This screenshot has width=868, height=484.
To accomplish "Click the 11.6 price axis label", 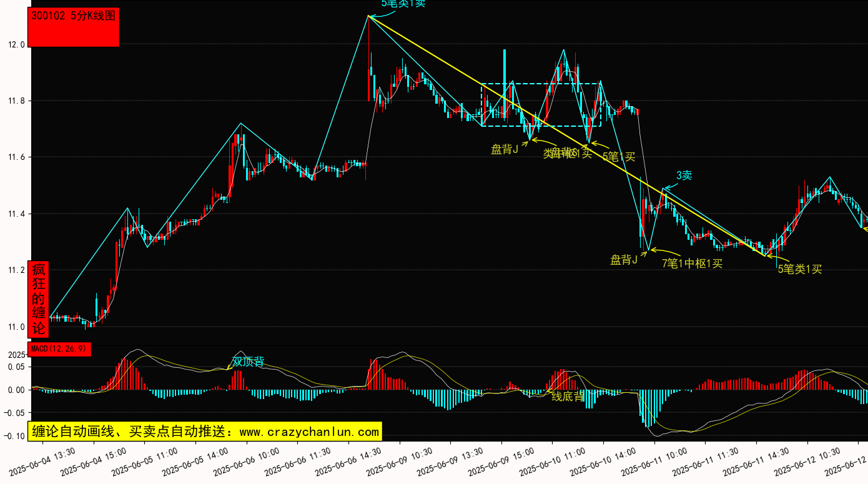I will 16,157.
